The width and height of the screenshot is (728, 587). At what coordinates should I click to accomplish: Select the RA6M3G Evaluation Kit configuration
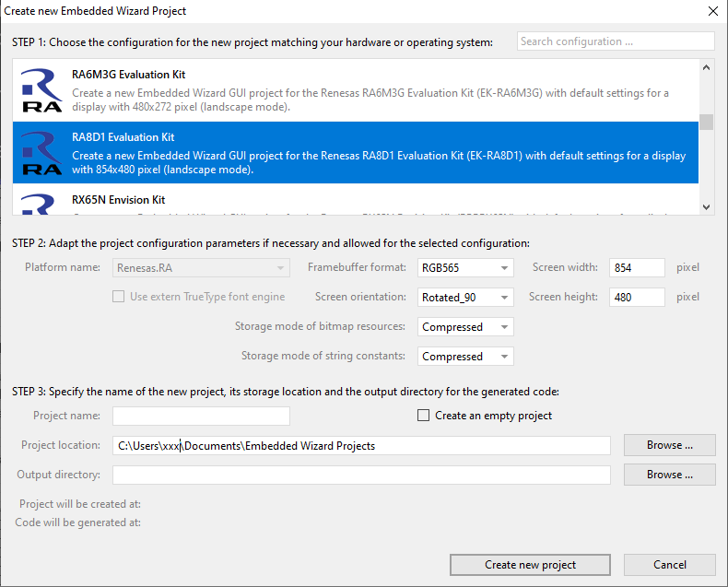[x=369, y=90]
